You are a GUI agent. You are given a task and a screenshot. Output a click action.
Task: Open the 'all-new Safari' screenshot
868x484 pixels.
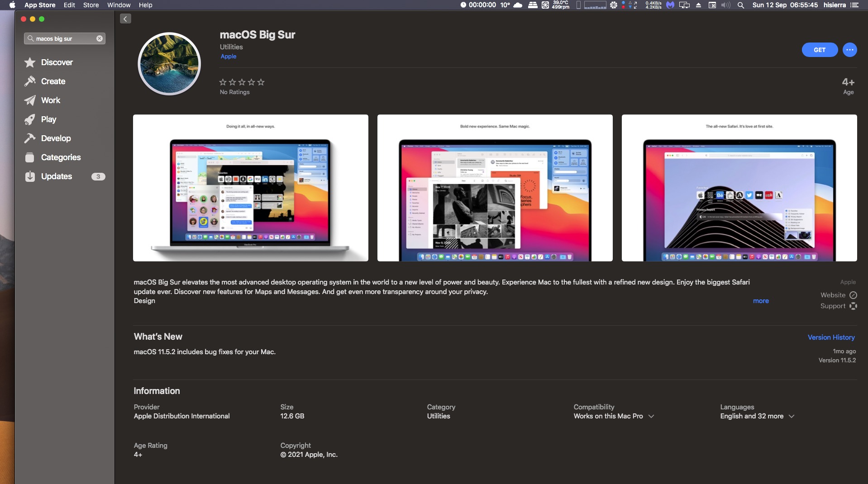(x=739, y=188)
